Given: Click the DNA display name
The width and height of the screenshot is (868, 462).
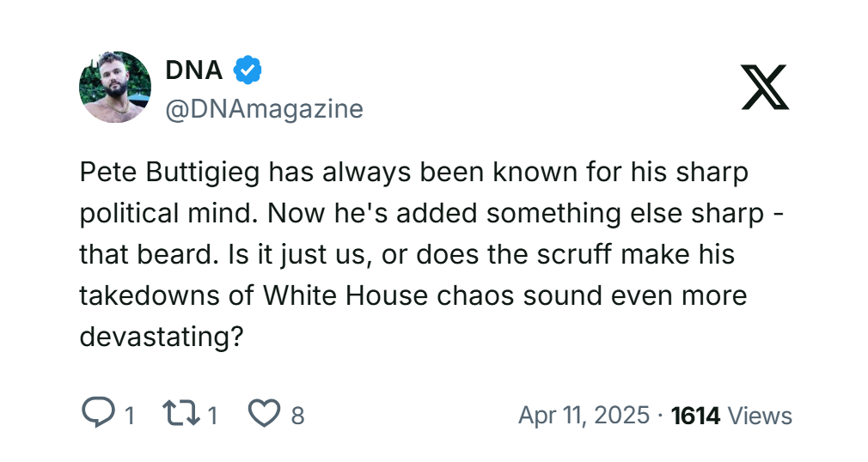Looking at the screenshot, I should point(194,70).
